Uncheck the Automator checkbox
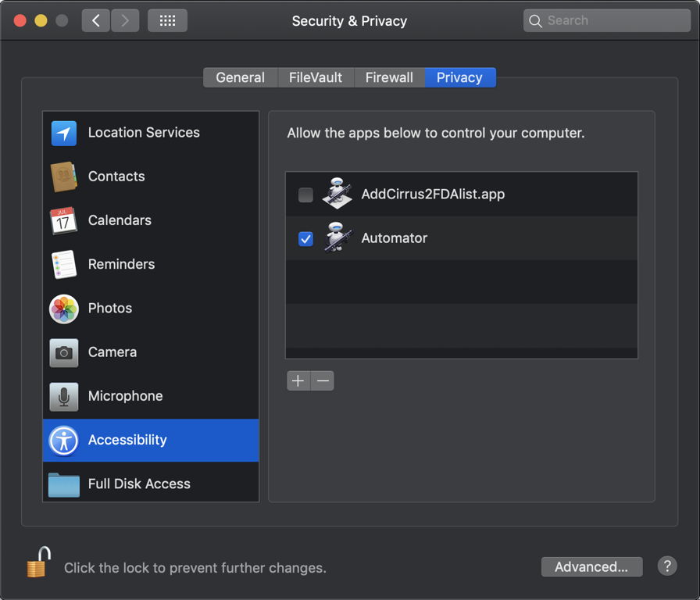This screenshot has width=700, height=600. click(305, 238)
